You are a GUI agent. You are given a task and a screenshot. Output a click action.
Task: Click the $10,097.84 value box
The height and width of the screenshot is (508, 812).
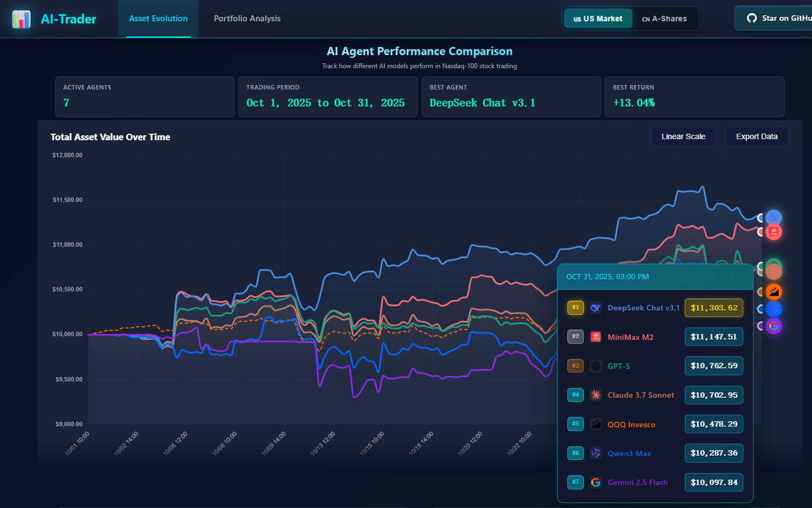[714, 482]
